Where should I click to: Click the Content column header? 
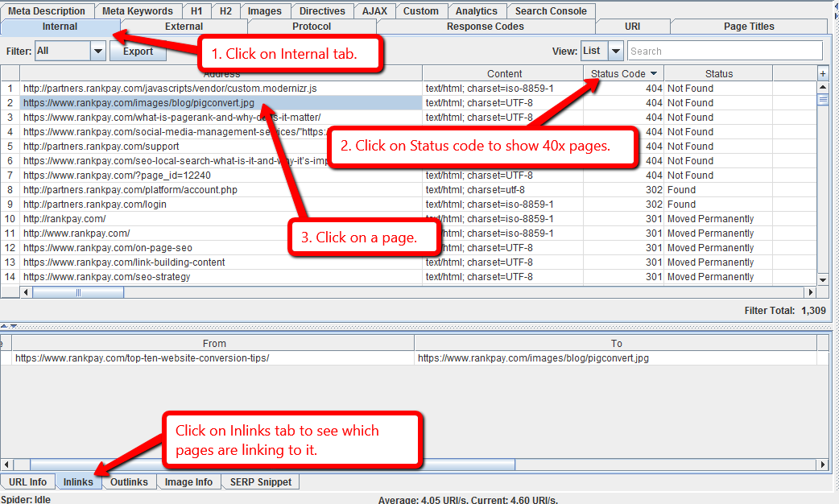pos(503,73)
